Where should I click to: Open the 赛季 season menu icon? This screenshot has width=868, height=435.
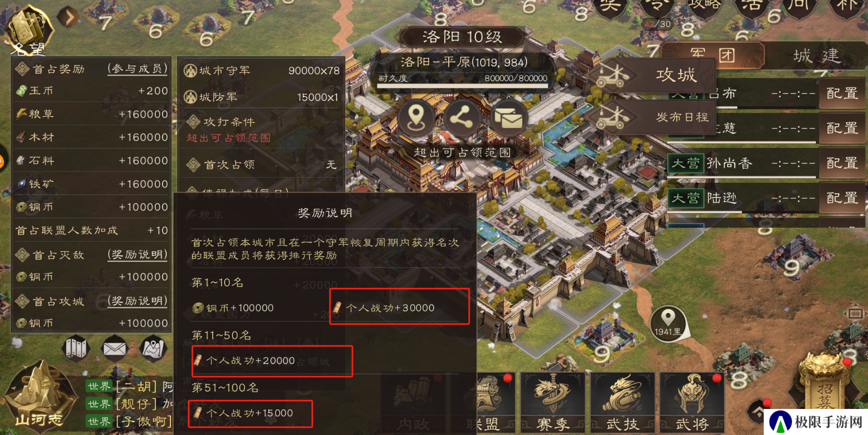tap(554, 402)
